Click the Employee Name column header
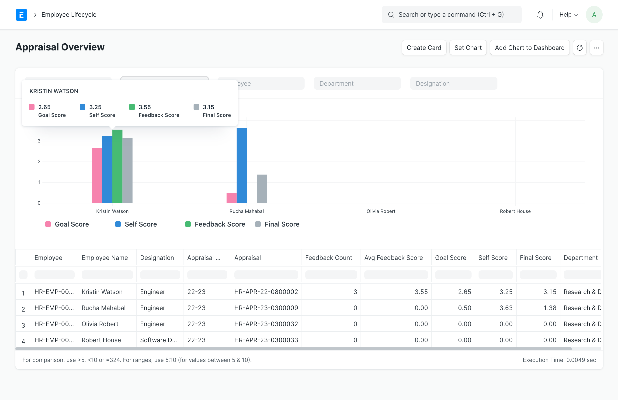This screenshot has width=618, height=400. tap(103, 257)
